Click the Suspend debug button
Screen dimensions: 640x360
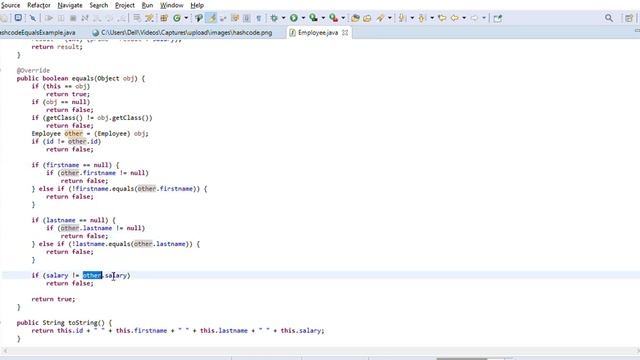pyautogui.click(x=61, y=18)
